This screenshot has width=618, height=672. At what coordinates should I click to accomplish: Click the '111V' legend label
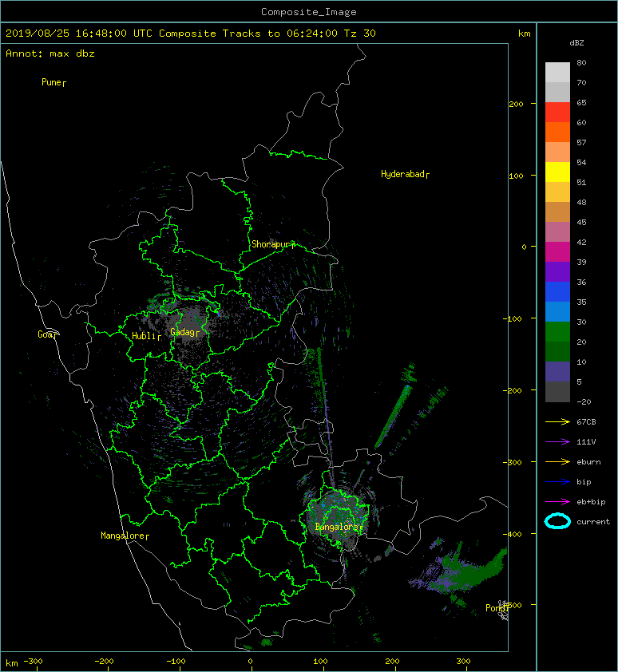[x=586, y=442]
